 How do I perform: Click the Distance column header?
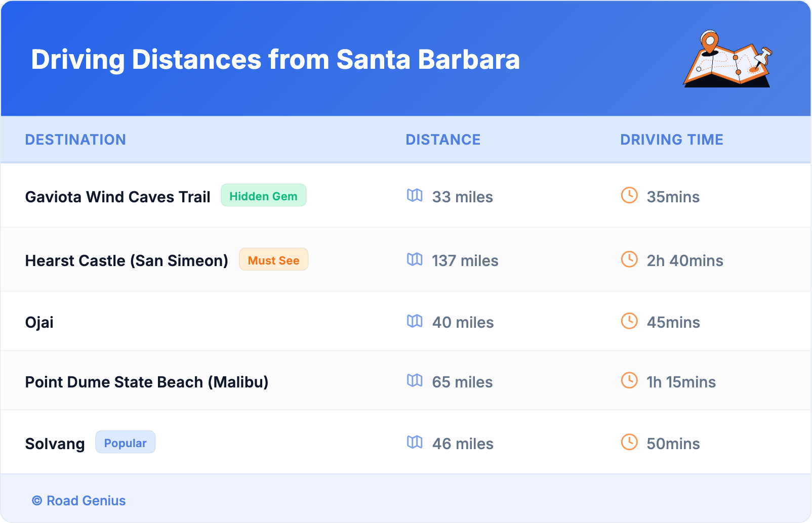click(443, 140)
